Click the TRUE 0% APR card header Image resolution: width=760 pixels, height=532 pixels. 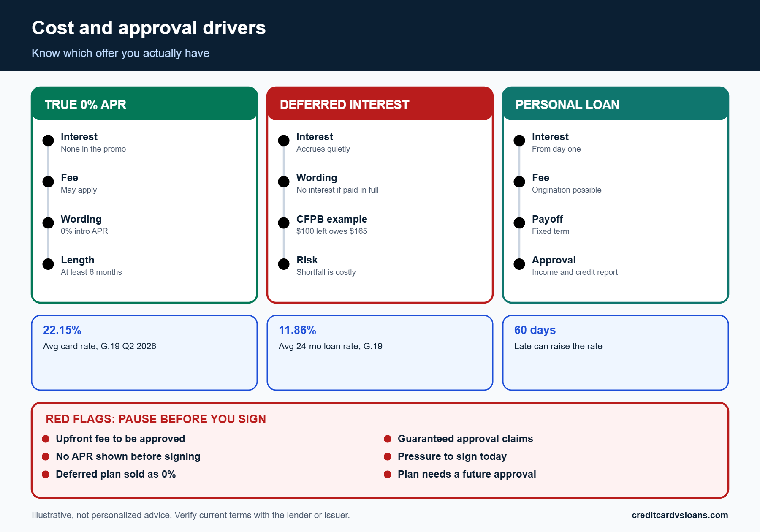point(144,104)
